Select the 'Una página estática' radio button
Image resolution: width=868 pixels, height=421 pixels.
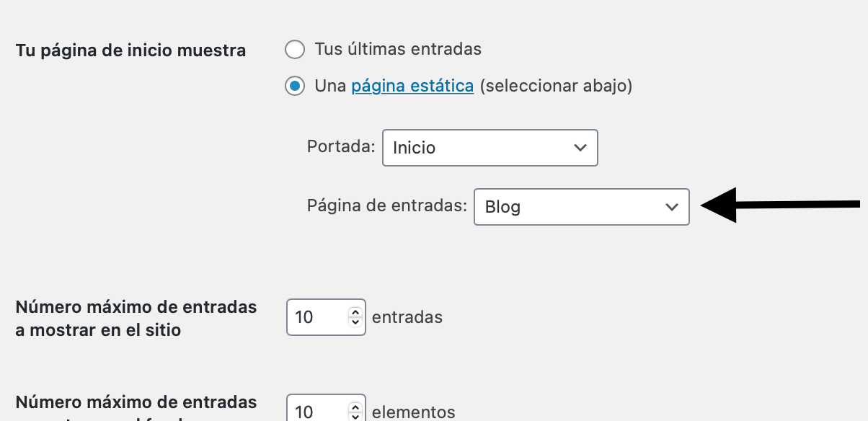(295, 87)
